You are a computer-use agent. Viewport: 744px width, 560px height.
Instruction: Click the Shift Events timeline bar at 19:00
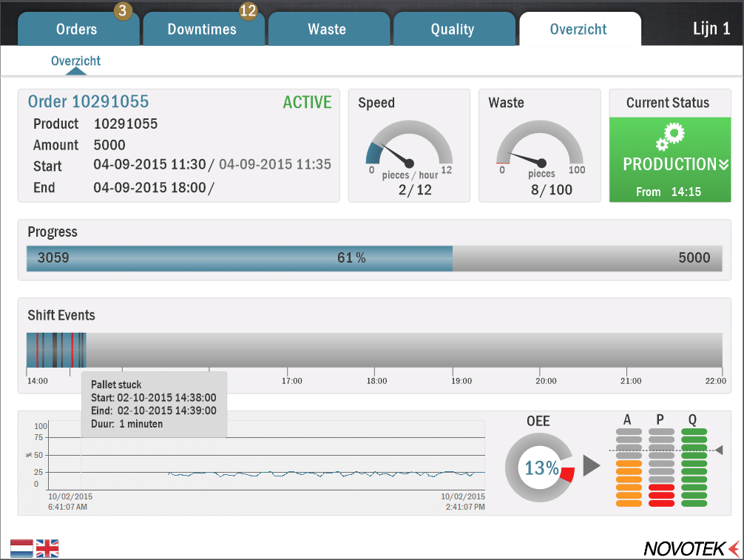click(x=461, y=349)
